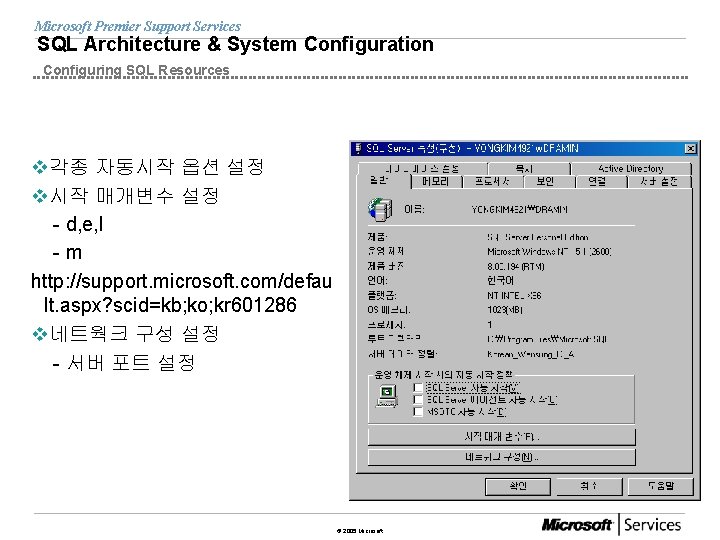
Task: Click the 취소 (Cancel) button
Action: 589,486
